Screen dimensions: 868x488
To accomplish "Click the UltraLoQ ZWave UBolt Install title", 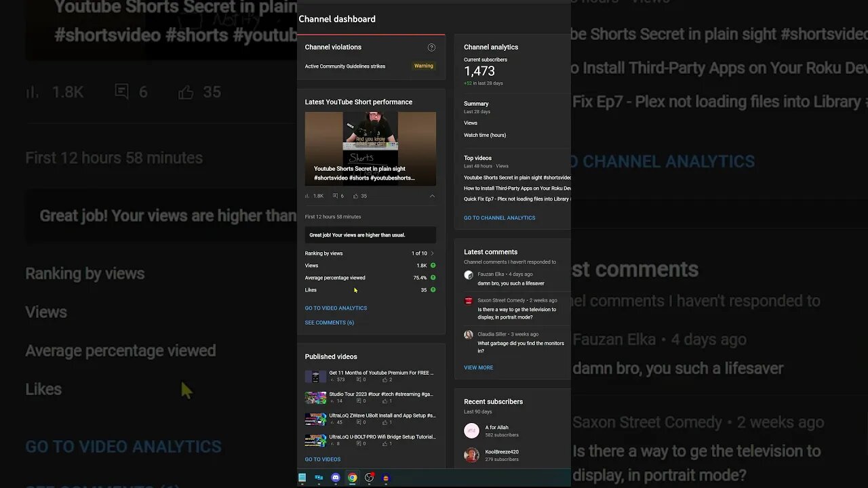I will (382, 415).
